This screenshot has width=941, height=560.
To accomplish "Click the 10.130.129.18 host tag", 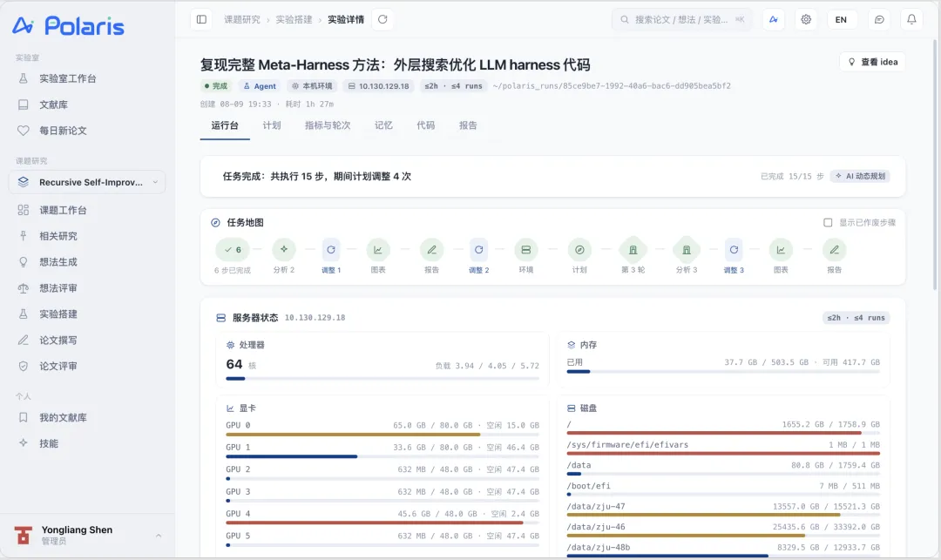I will click(x=379, y=86).
